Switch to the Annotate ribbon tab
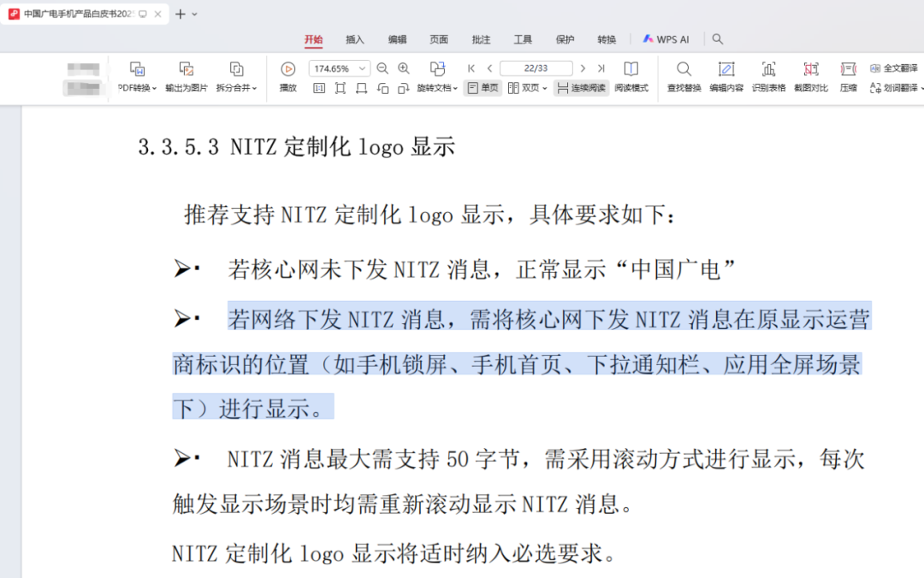 coord(481,39)
